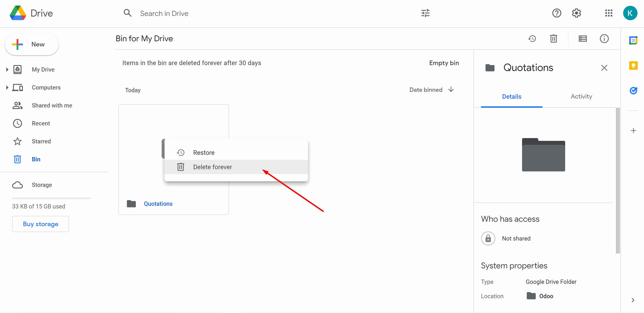Click the Google Drive Folder type value
This screenshot has width=644, height=313.
tap(551, 282)
